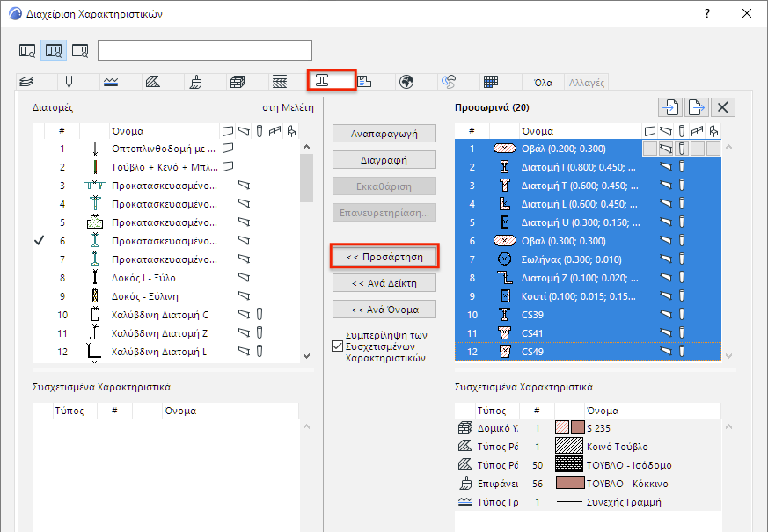The width and height of the screenshot is (768, 532).
Task: Open the Layers attribute tab
Action: coord(27,82)
